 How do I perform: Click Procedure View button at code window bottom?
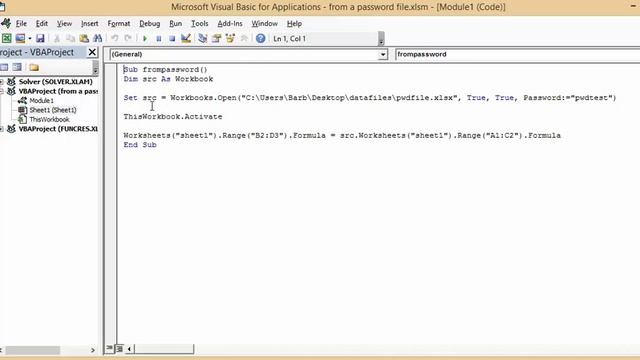tap(109, 349)
